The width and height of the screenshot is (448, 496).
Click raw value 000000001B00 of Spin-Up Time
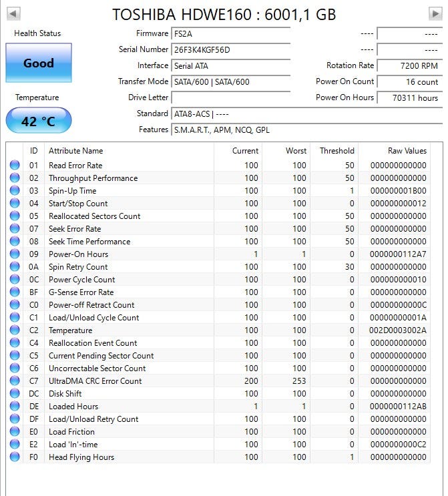[x=399, y=191]
